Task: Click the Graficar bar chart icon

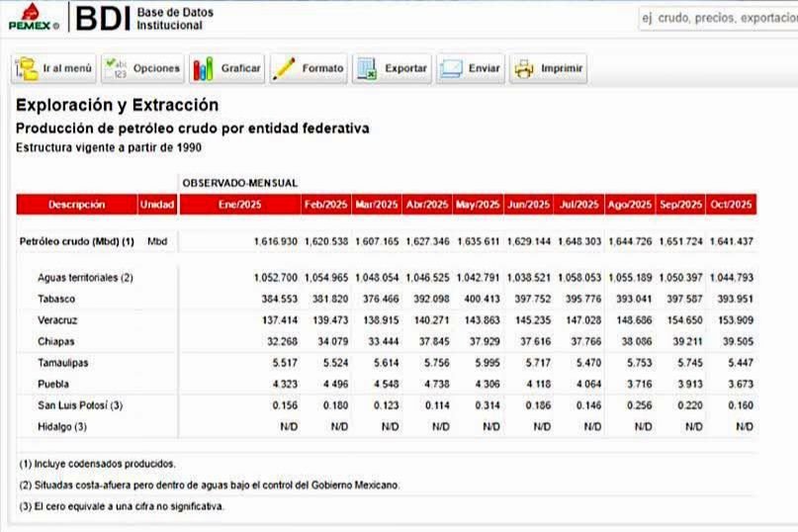Action: [204, 69]
